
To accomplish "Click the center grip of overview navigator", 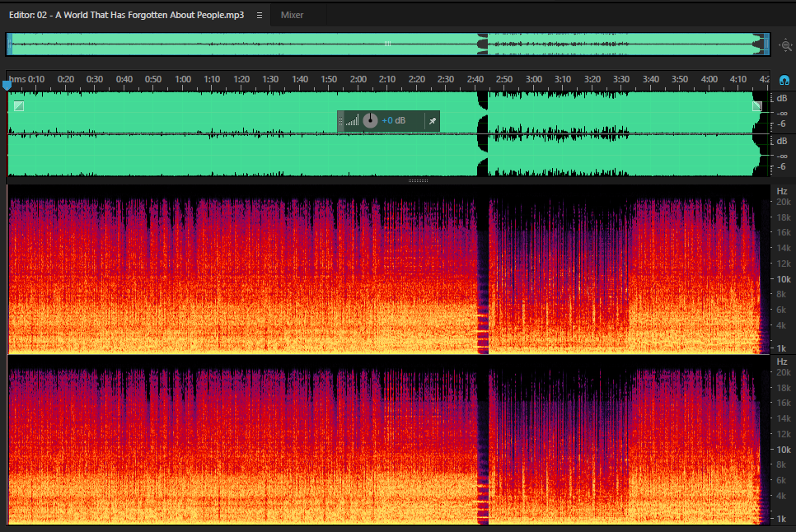I will pos(387,44).
